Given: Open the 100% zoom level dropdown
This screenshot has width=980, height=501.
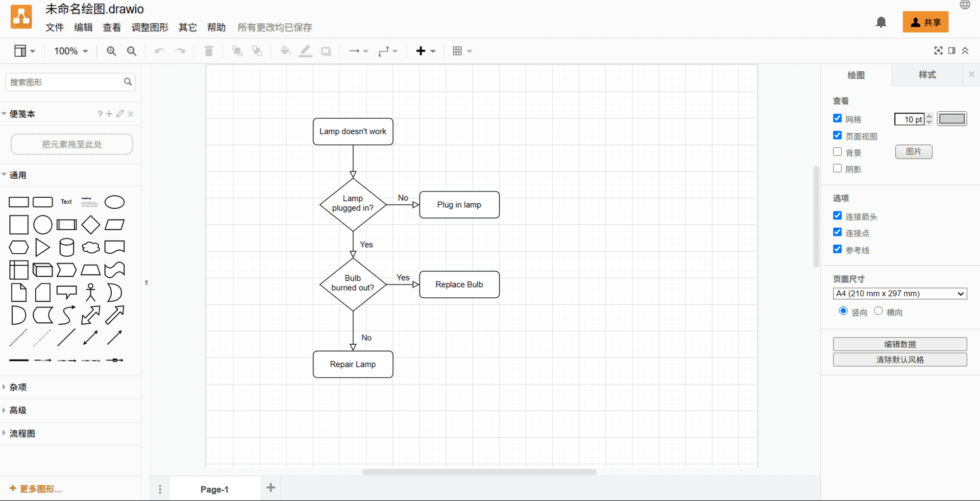Looking at the screenshot, I should point(71,51).
